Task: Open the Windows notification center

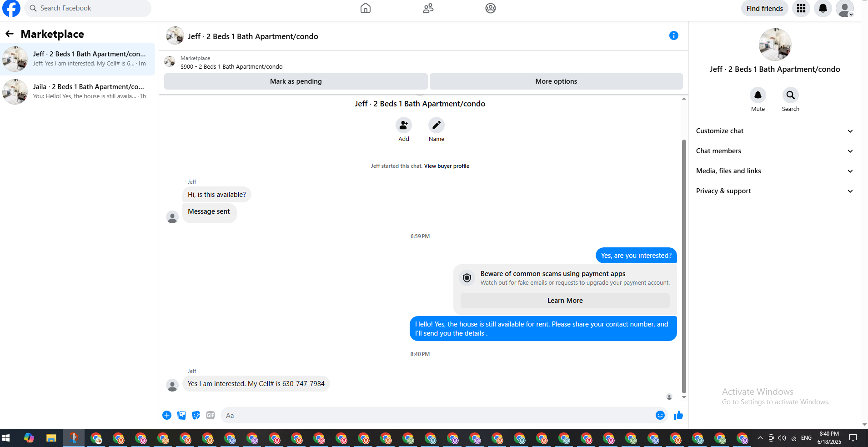Action: pyautogui.click(x=853, y=438)
